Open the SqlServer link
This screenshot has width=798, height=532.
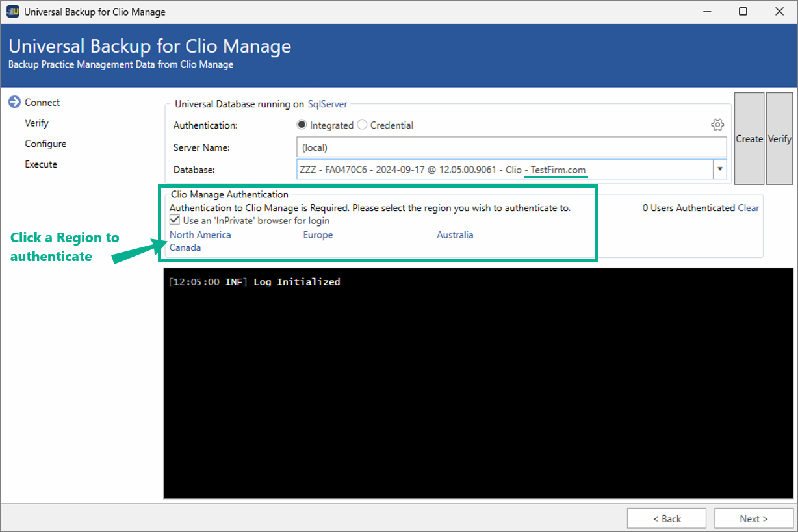pyautogui.click(x=328, y=104)
